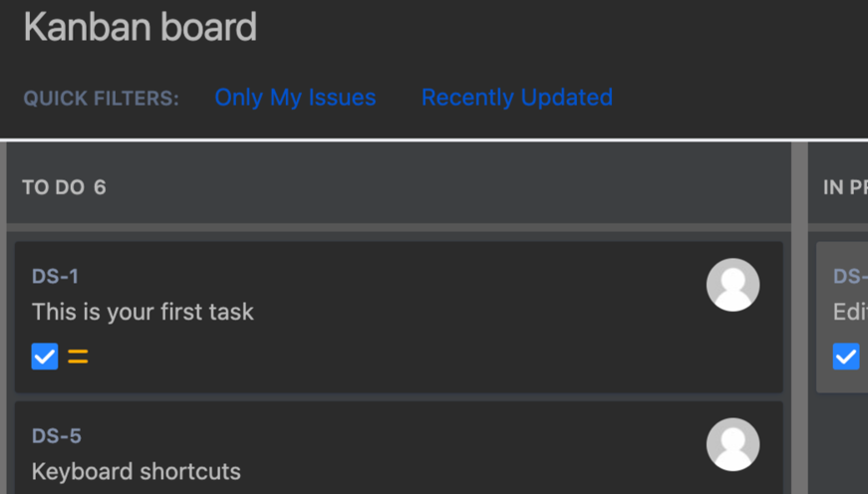Click the blue task type icon on DS-1
The image size is (868, 494).
click(45, 356)
